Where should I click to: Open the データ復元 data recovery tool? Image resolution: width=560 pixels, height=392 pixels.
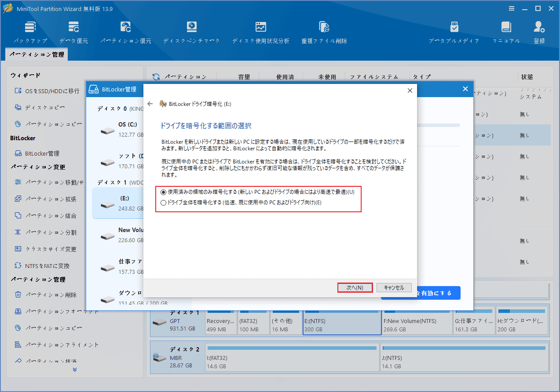[x=73, y=33]
